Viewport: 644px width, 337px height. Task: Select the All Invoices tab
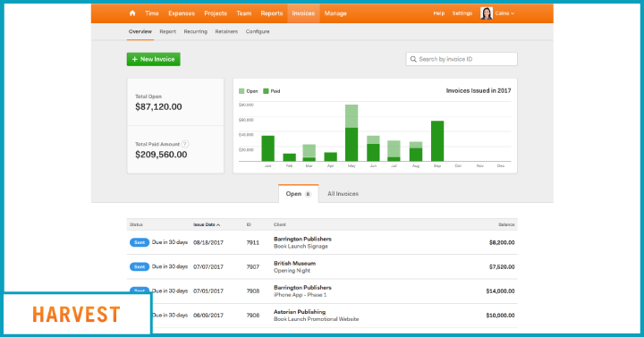(x=343, y=194)
